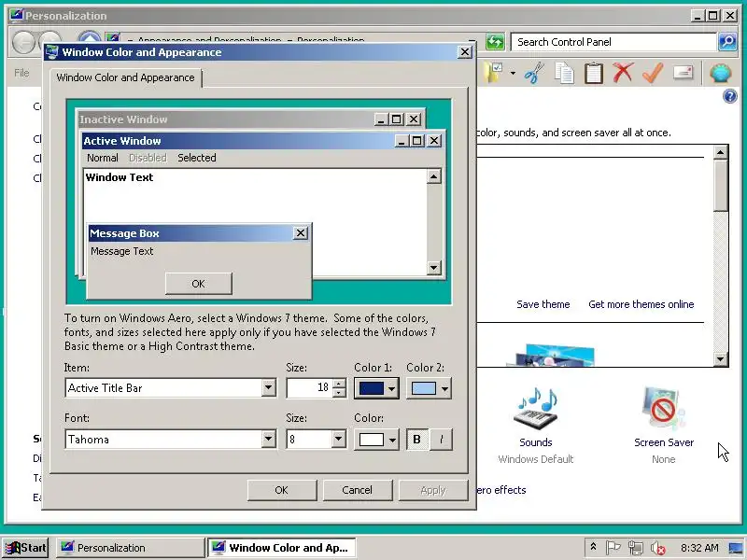Click Selected menu item in preview window
Viewport: 747px width, 560px height.
(x=197, y=158)
